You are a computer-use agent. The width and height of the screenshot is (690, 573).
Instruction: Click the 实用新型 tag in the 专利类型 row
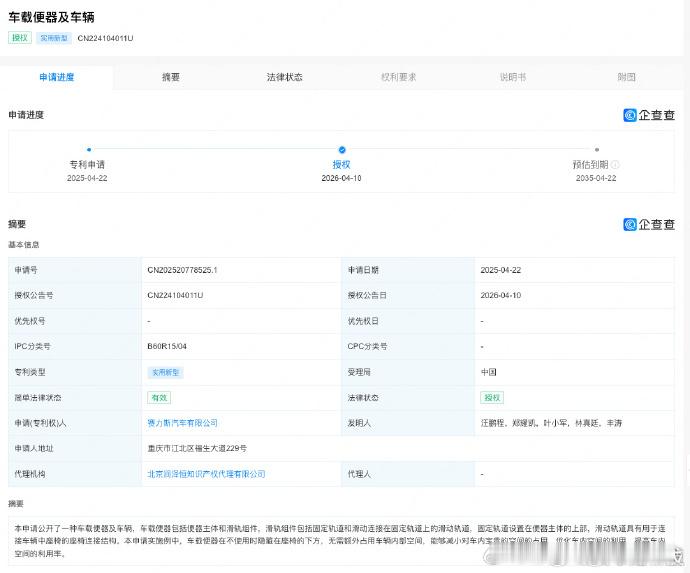tap(165, 372)
